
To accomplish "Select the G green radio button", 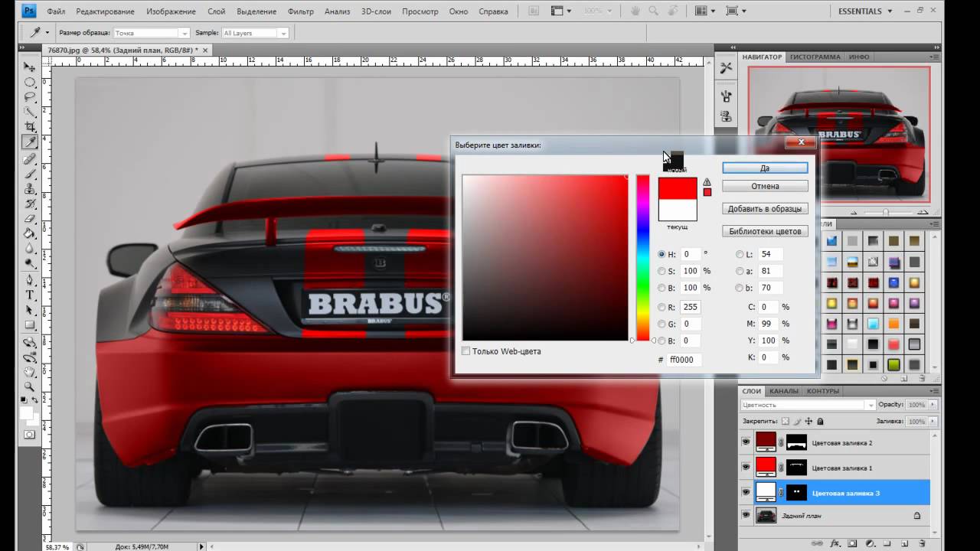I will pyautogui.click(x=662, y=324).
